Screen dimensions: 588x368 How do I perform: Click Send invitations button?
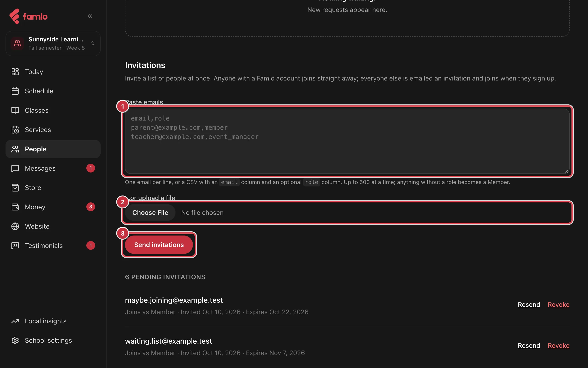coord(159,244)
